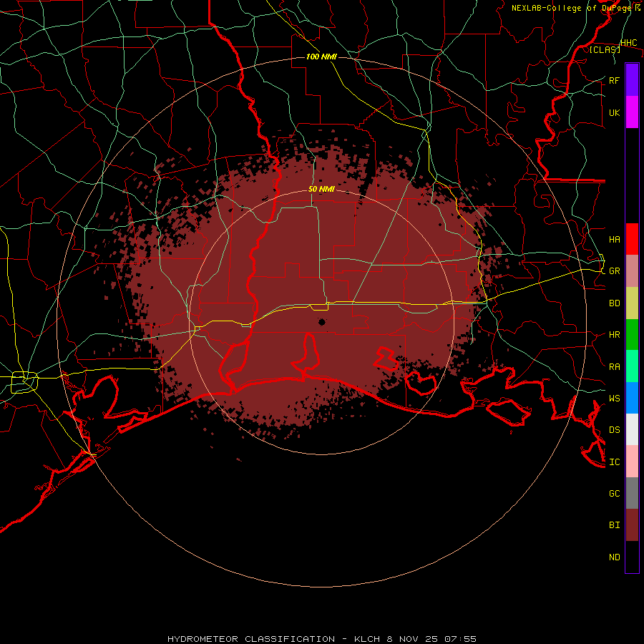Click the BD legend label
Screen dimensions: 644x644
point(614,303)
